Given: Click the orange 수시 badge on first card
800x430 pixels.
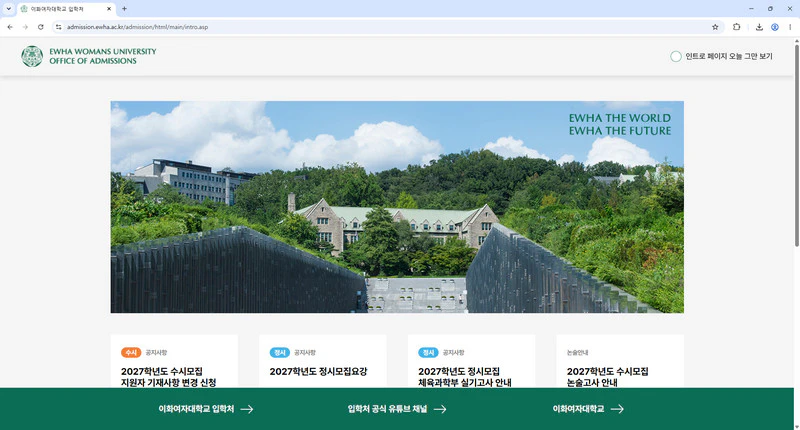Looking at the screenshot, I should tap(131, 352).
